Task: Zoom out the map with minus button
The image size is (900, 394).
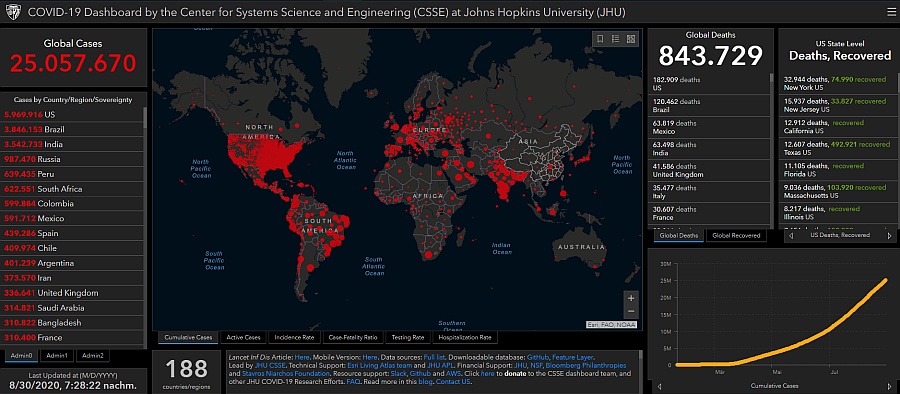Action: pyautogui.click(x=631, y=311)
